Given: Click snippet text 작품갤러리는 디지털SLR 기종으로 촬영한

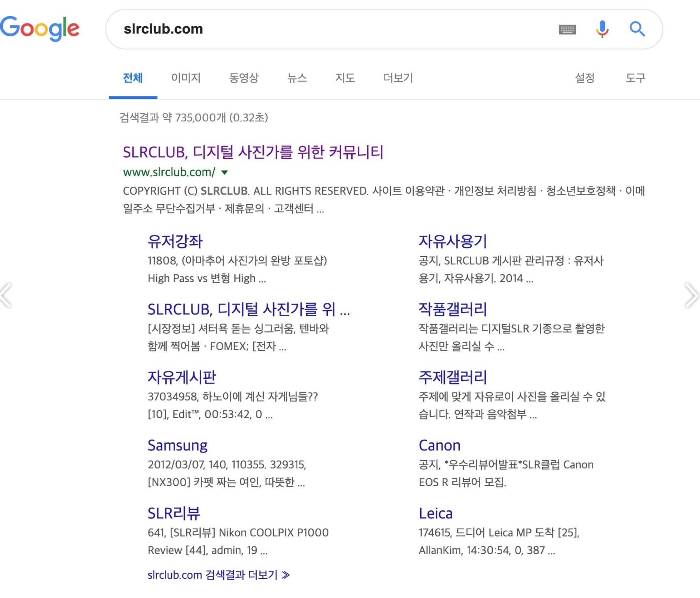Looking at the screenshot, I should 511,329.
